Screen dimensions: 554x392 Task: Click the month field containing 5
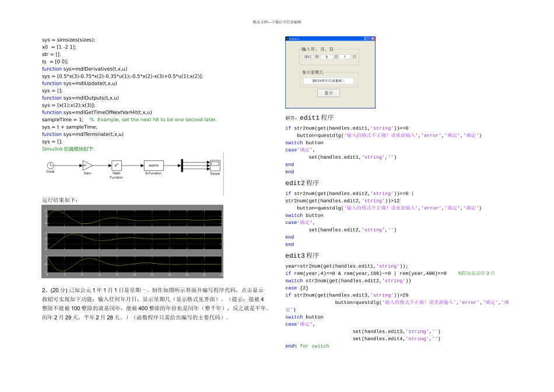coord(327,57)
